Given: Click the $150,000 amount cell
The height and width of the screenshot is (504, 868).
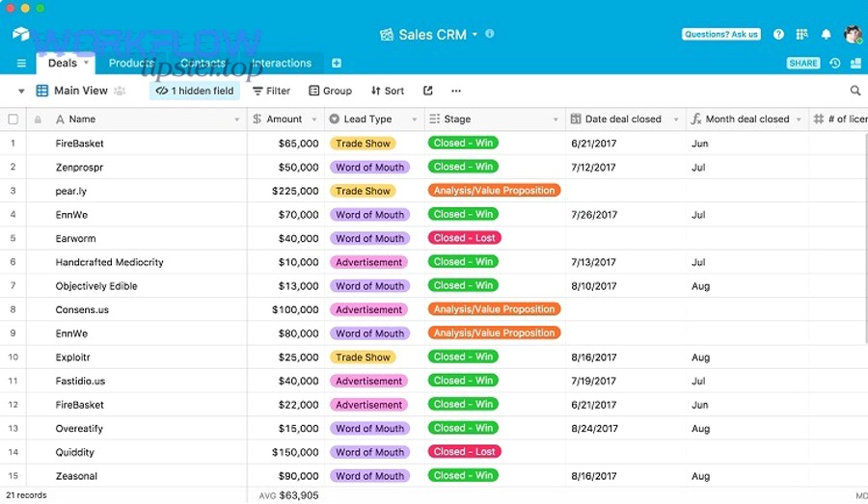Looking at the screenshot, I should 285,452.
